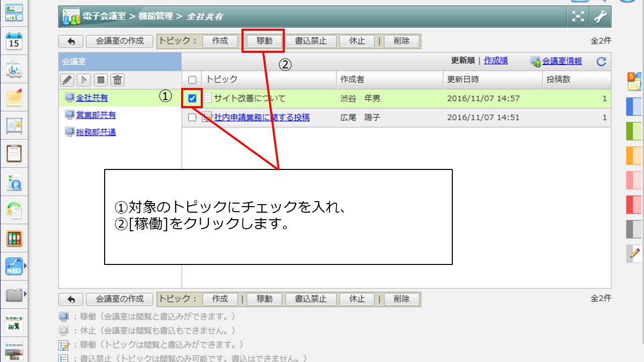Screen dimensions: 644x362
Task: Open the green circular-arrow document sidebar icon
Action: [14, 210]
